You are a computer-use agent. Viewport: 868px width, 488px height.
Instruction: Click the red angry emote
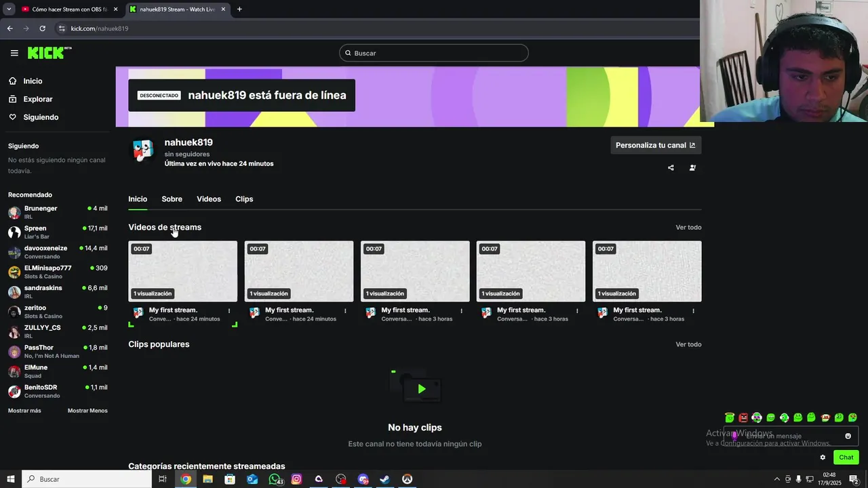743,418
